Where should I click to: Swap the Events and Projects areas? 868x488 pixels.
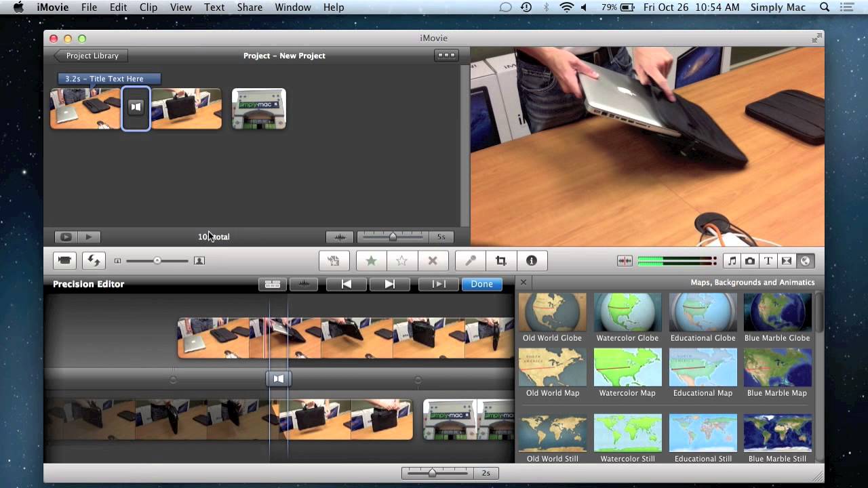[94, 260]
